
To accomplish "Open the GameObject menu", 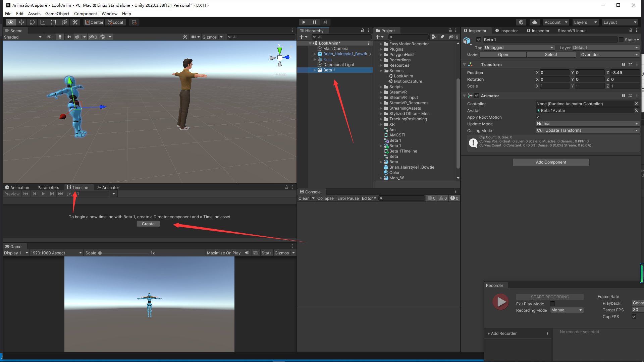I will (x=57, y=13).
